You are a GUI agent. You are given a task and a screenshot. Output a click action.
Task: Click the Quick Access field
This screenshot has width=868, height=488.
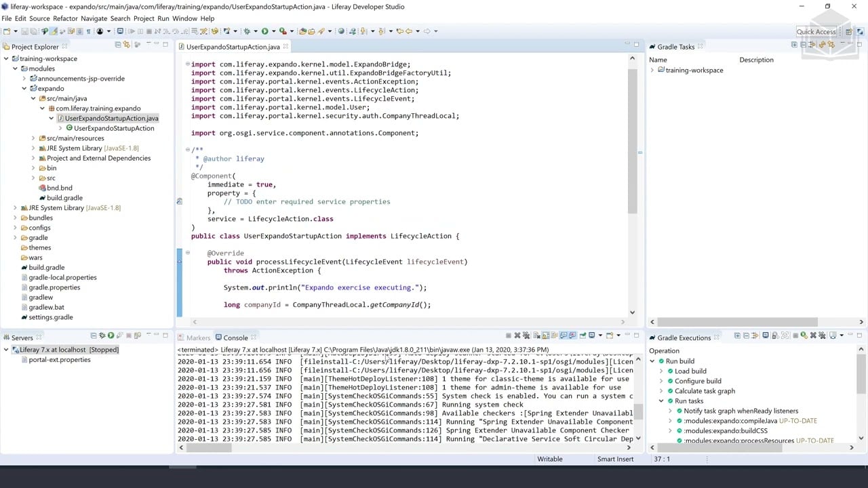[816, 31]
